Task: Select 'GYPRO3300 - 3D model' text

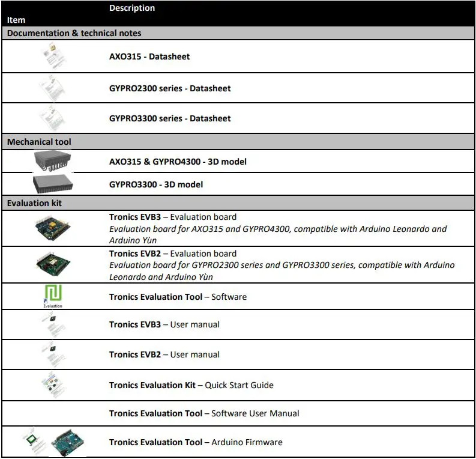Action: [156, 184]
